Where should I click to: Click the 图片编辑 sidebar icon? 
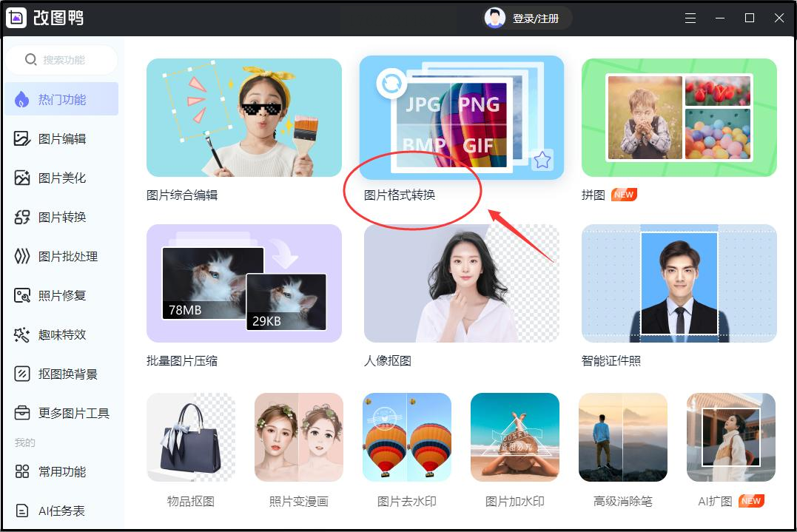coord(22,138)
